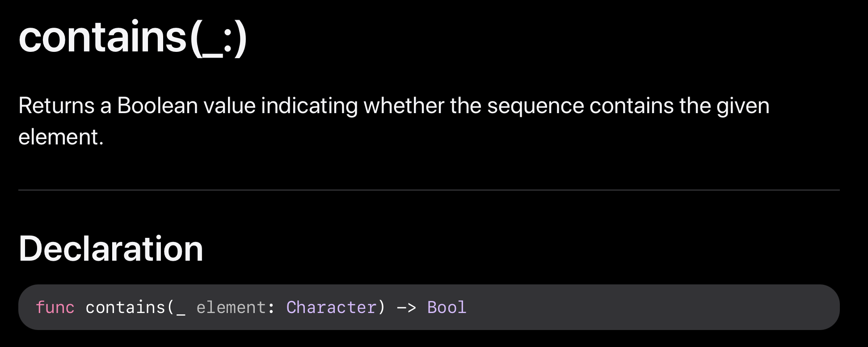Screen dimensions: 868x347
Task: Click the element parameter name in code
Action: 231,307
